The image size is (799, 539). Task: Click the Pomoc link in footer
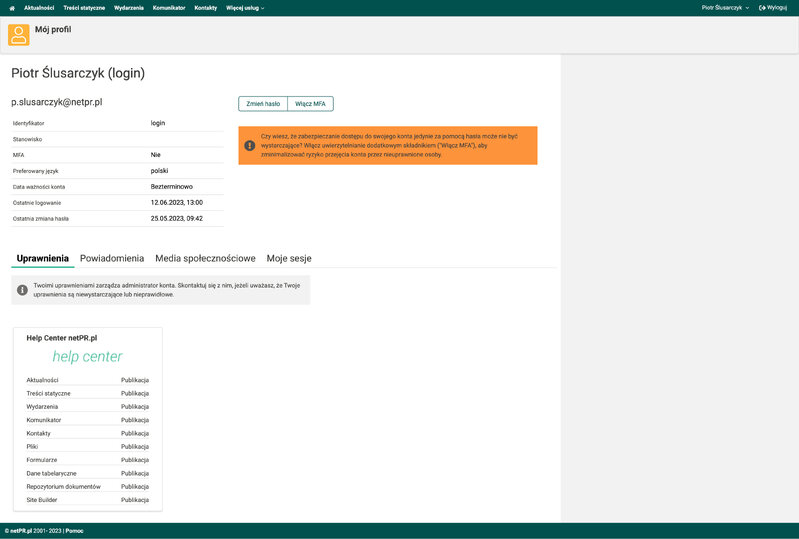74,531
